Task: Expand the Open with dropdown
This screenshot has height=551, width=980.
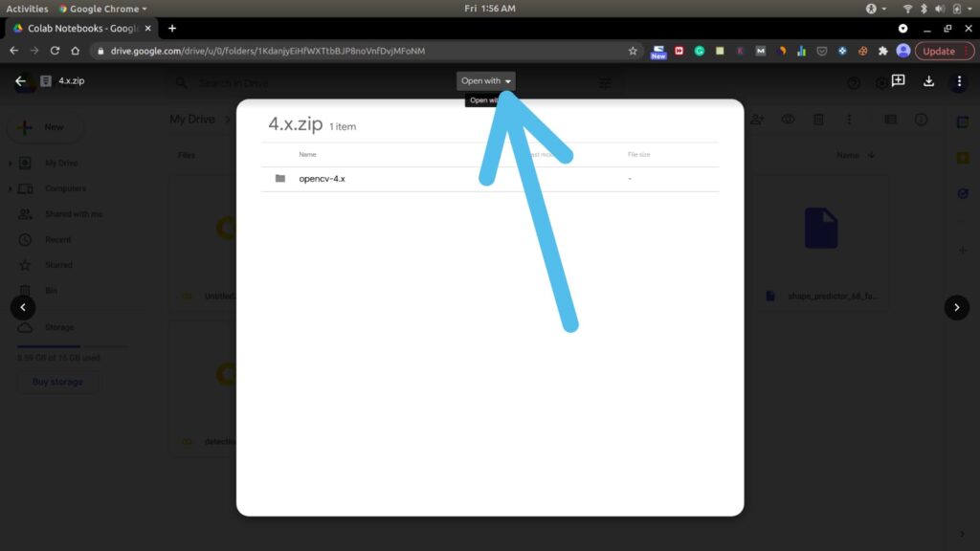Action: [x=485, y=80]
